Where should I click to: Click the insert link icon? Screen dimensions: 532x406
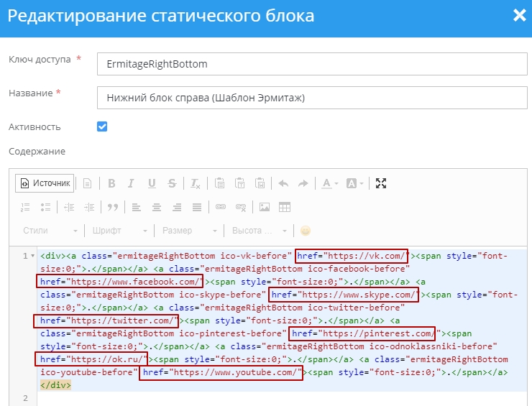221,207
